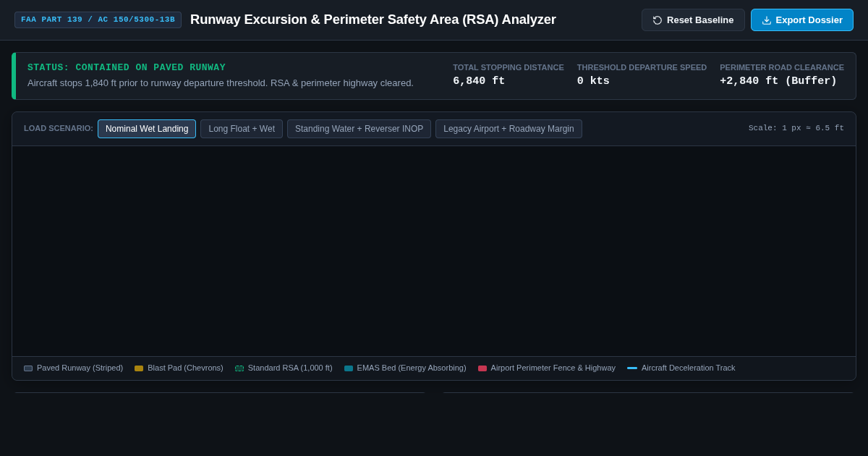Click the aircraft stops 1,840 ft description text
This screenshot has height=456, width=868.
pos(221,83)
